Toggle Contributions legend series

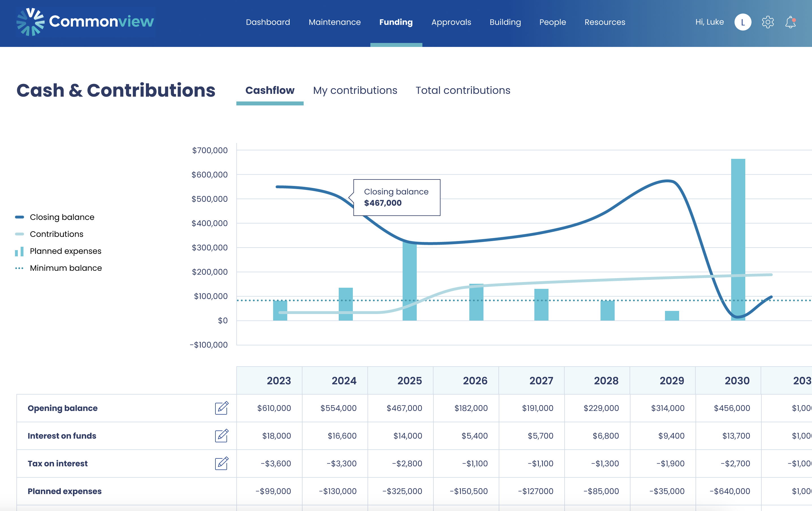click(x=56, y=234)
